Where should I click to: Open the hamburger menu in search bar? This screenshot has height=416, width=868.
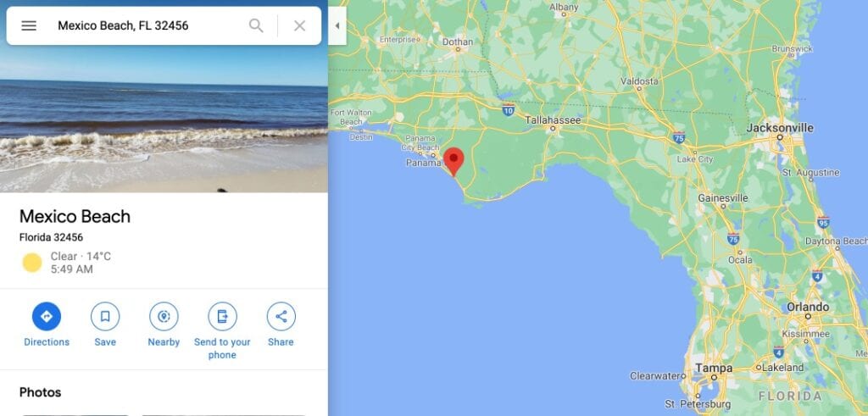click(x=29, y=25)
